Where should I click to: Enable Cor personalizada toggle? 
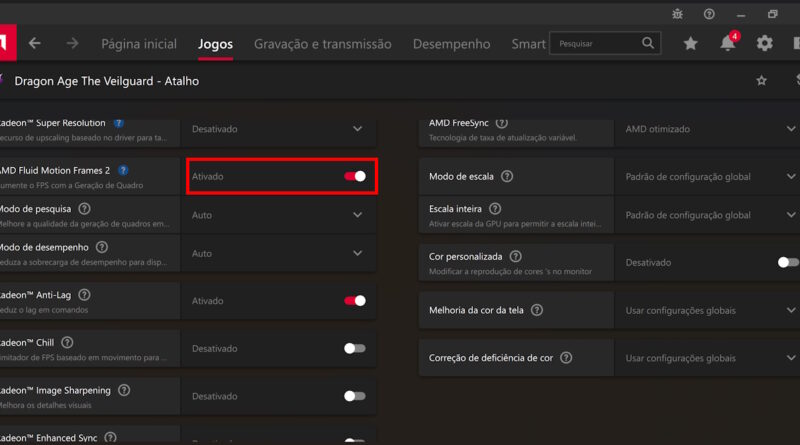pyautogui.click(x=788, y=262)
